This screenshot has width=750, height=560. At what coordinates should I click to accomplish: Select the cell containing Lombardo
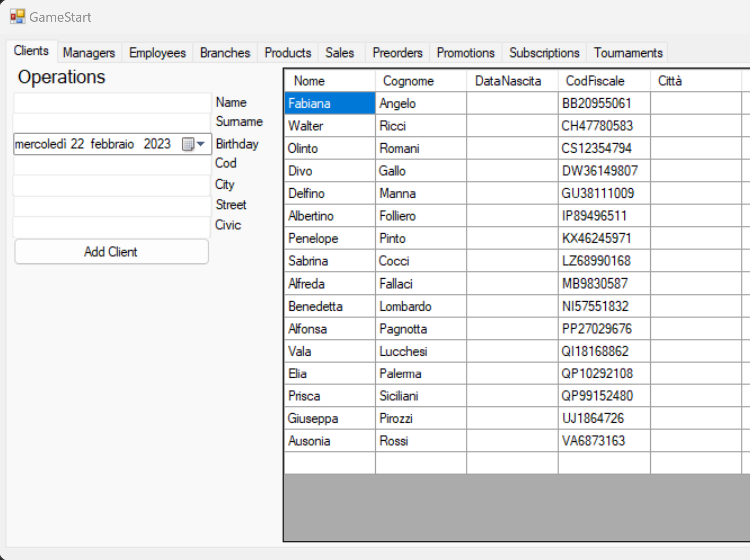420,306
